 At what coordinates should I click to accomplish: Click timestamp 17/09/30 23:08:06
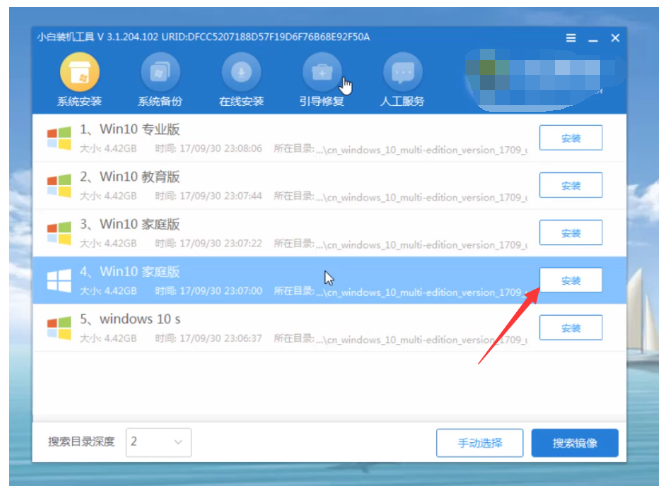point(221,149)
